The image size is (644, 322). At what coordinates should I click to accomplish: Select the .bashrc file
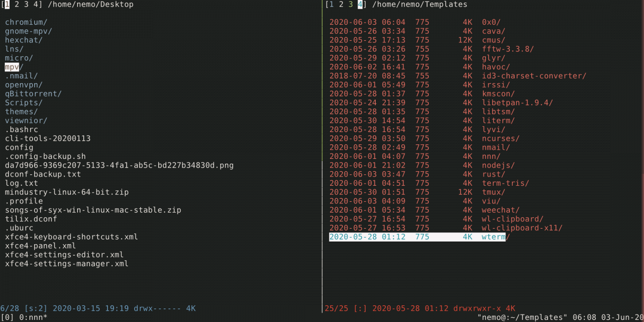pos(21,129)
